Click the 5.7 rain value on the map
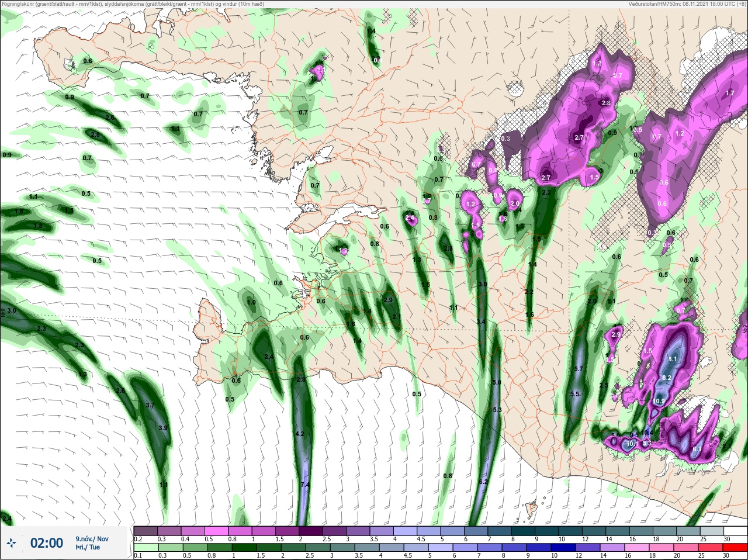 click(x=579, y=369)
